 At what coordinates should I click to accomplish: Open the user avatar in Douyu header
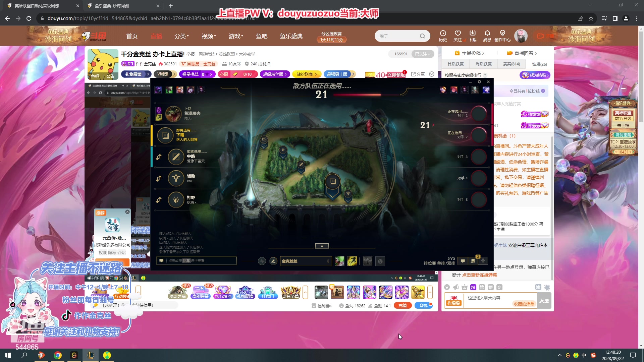coord(521,36)
